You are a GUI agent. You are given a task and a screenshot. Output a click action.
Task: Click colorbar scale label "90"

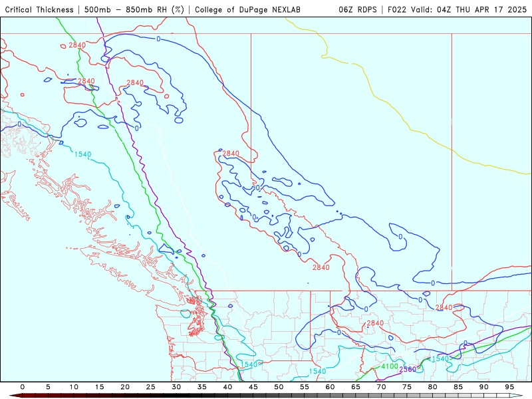tap(484, 387)
